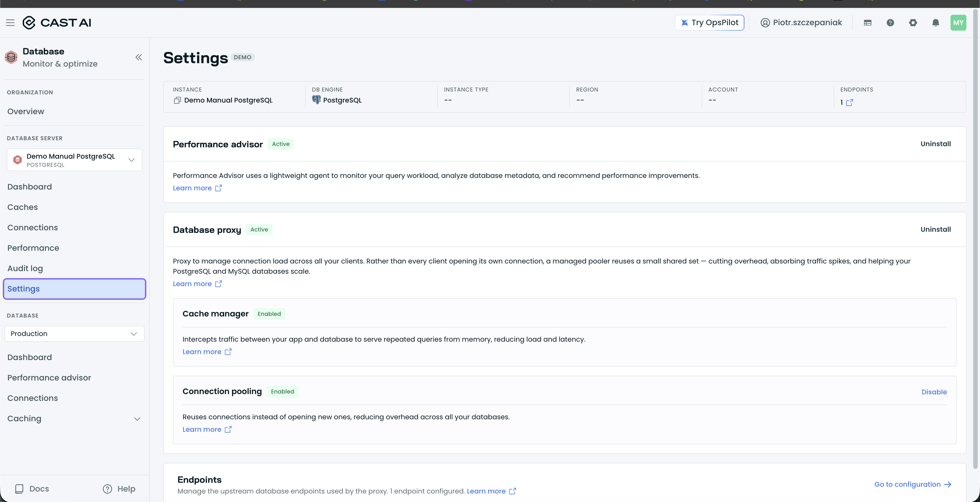This screenshot has width=980, height=502.
Task: Expand the Demo Manual PostgreSQL server dropdown
Action: click(x=75, y=159)
